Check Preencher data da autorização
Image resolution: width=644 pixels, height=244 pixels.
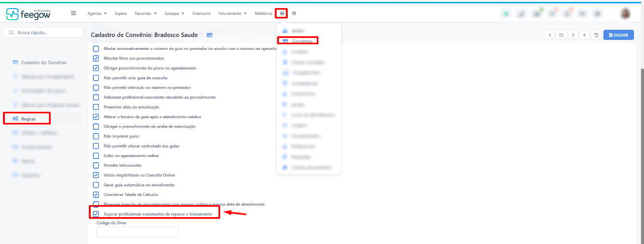click(96, 107)
